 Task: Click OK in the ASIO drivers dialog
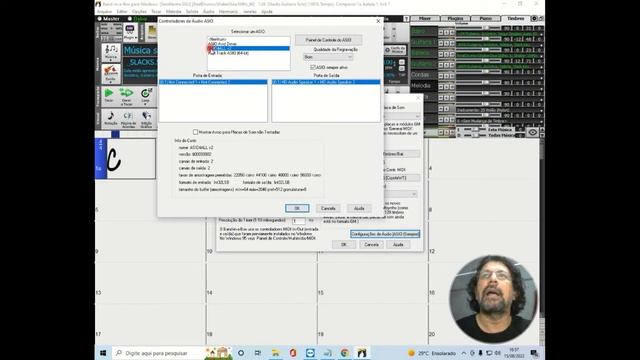point(297,208)
